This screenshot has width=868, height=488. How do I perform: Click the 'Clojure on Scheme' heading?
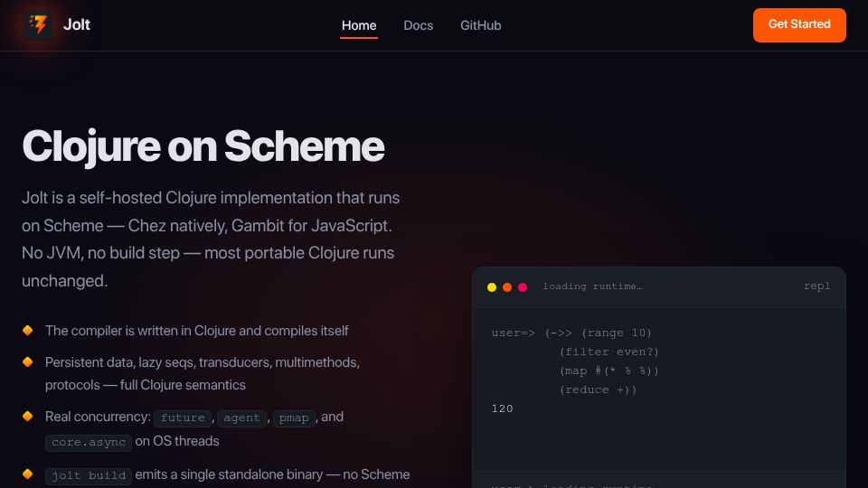tap(203, 146)
